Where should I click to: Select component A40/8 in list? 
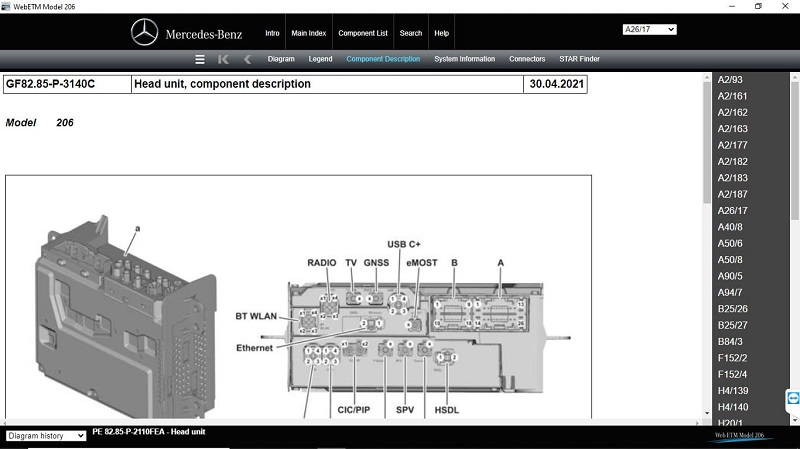click(x=730, y=227)
